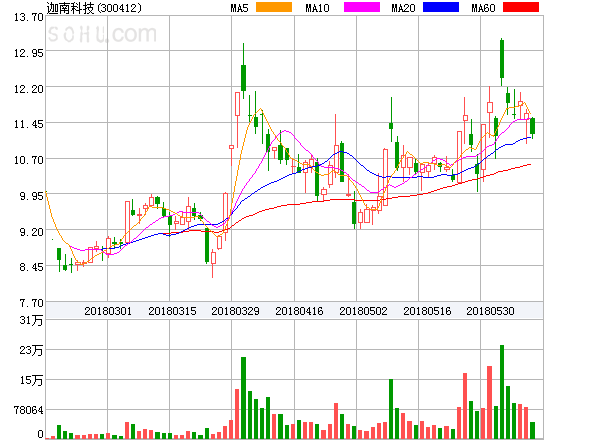Click the MA60 legend label
Screen dimensions: 600x440
point(483,8)
